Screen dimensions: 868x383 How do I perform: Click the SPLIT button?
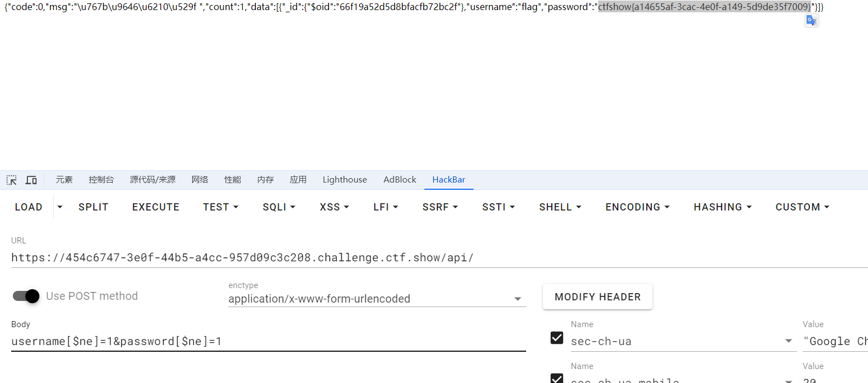coord(93,207)
